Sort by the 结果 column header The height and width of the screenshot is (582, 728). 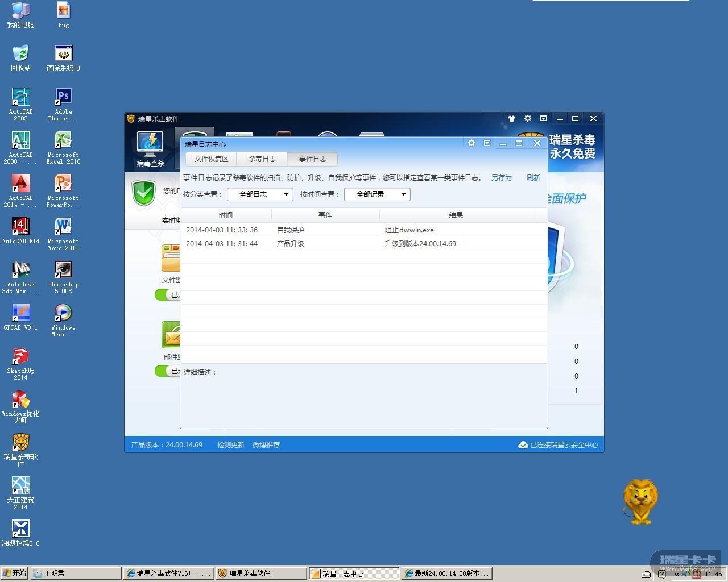point(456,215)
